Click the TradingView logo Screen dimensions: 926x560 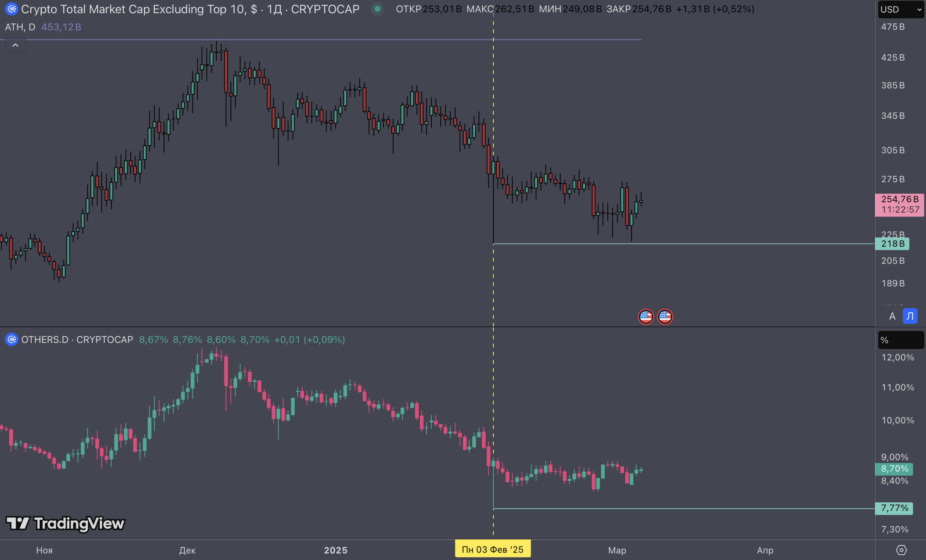[66, 523]
